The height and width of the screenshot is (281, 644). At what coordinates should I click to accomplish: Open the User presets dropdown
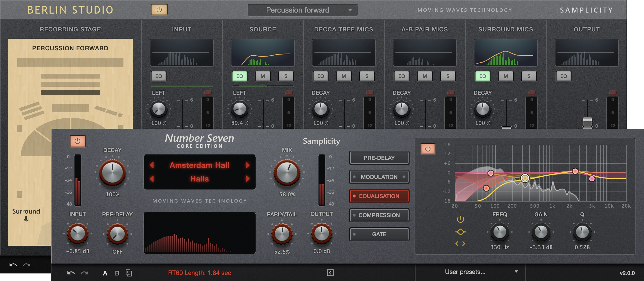tap(470, 272)
